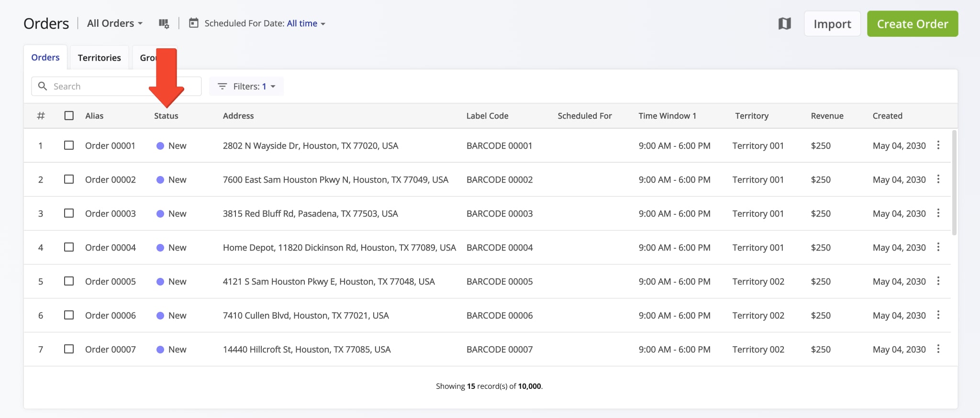Image resolution: width=980 pixels, height=418 pixels.
Task: Toggle the select-all checkbox in header
Action: click(69, 115)
